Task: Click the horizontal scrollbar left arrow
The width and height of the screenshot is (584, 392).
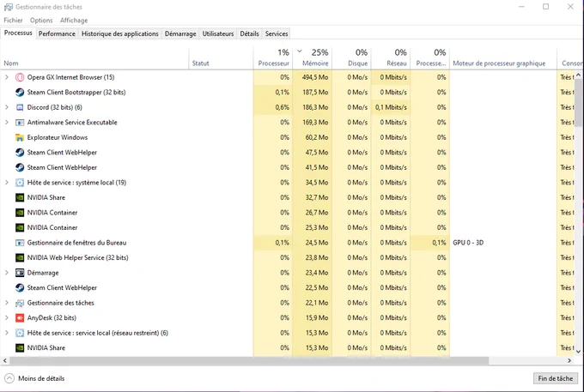Action: tap(5, 361)
